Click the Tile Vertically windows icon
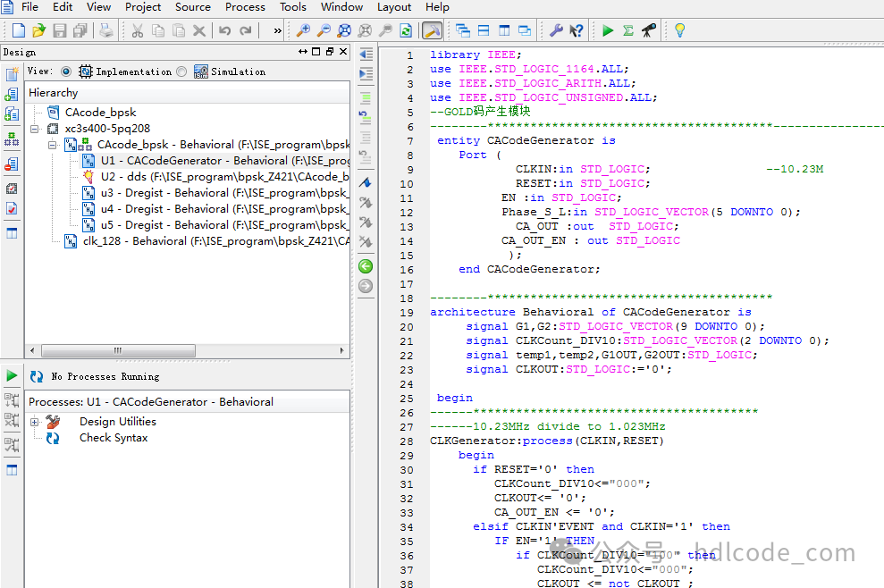Screen dimensions: 884x588 coord(504,30)
